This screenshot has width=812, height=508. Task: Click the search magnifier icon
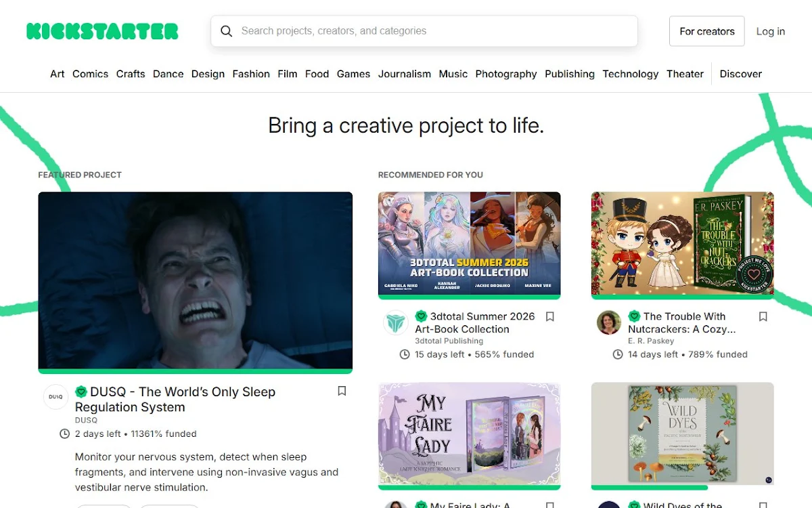tap(227, 31)
